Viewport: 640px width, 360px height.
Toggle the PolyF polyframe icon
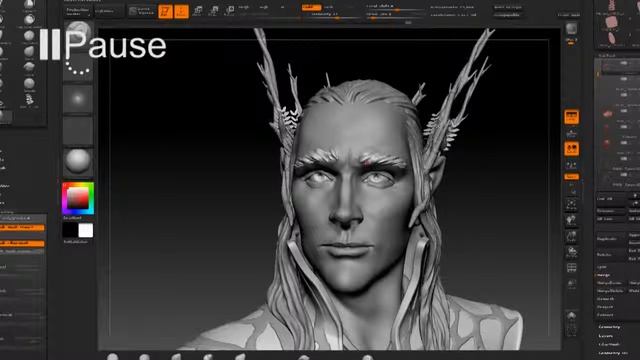pyautogui.click(x=571, y=268)
